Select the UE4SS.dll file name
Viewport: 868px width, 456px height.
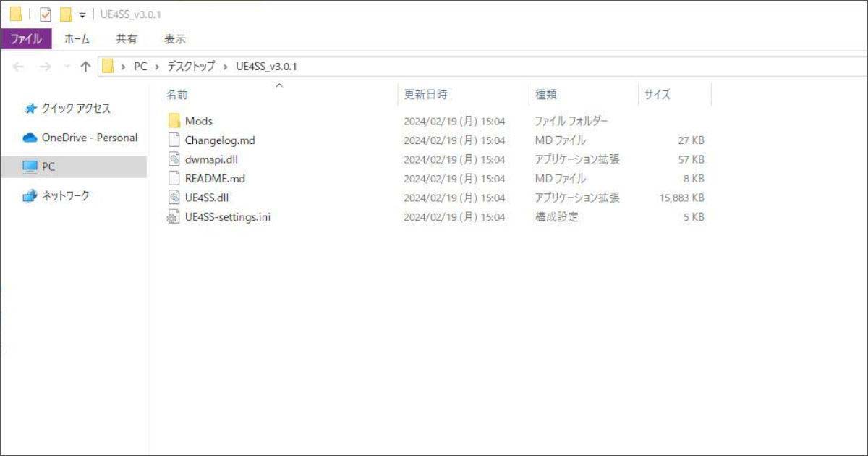pyautogui.click(x=207, y=197)
